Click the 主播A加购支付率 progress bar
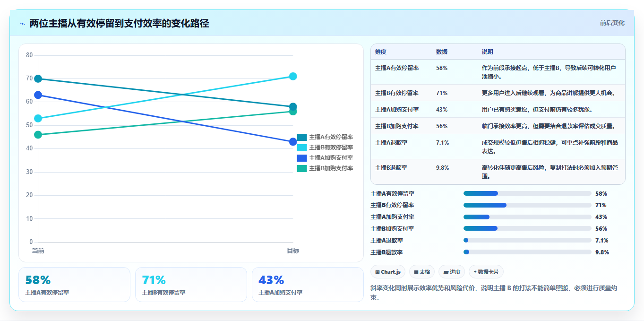Image resolution: width=644 pixels, height=321 pixels. (x=527, y=217)
